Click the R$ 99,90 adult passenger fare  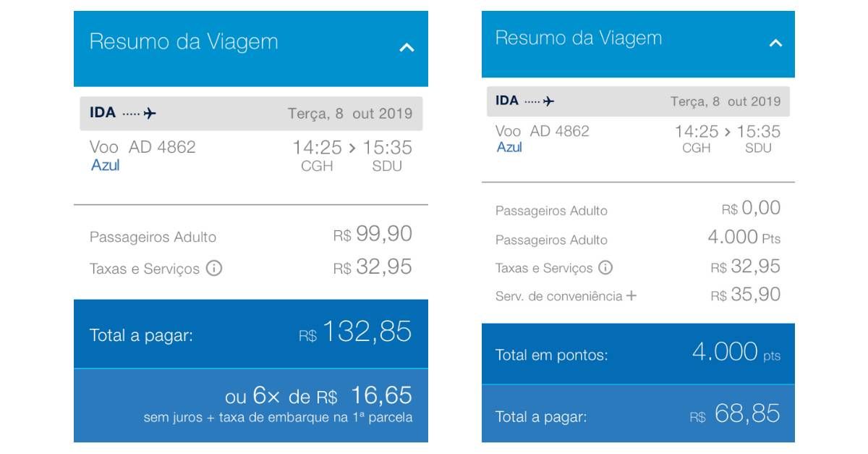(373, 234)
